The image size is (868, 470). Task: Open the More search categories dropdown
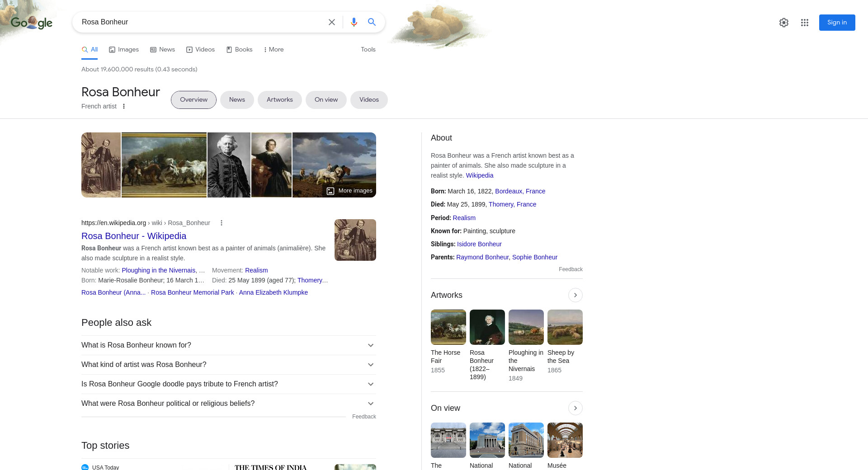click(x=274, y=50)
